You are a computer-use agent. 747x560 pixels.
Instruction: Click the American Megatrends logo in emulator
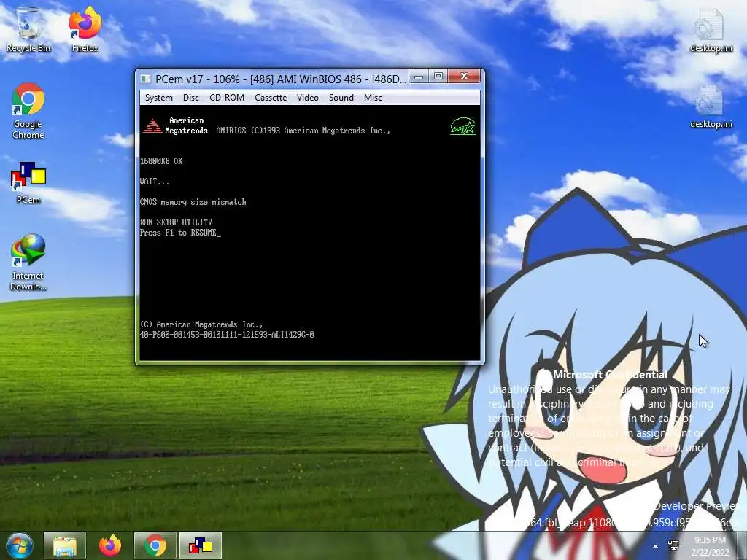click(175, 125)
